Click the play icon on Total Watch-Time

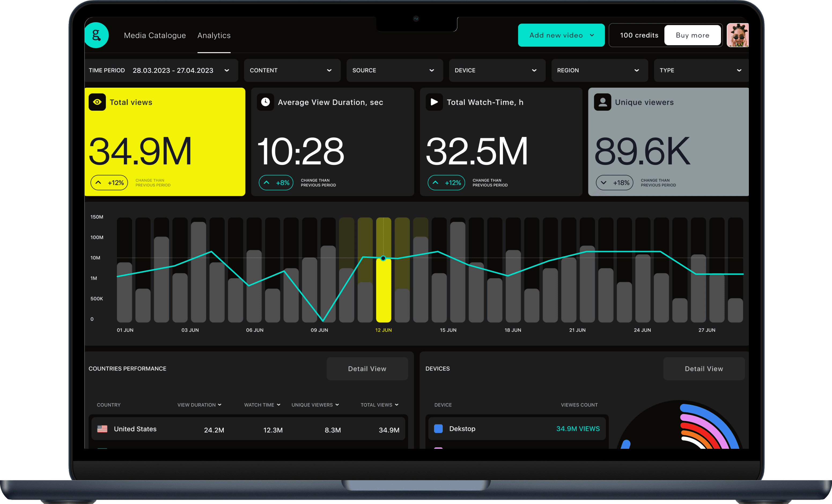click(x=434, y=102)
